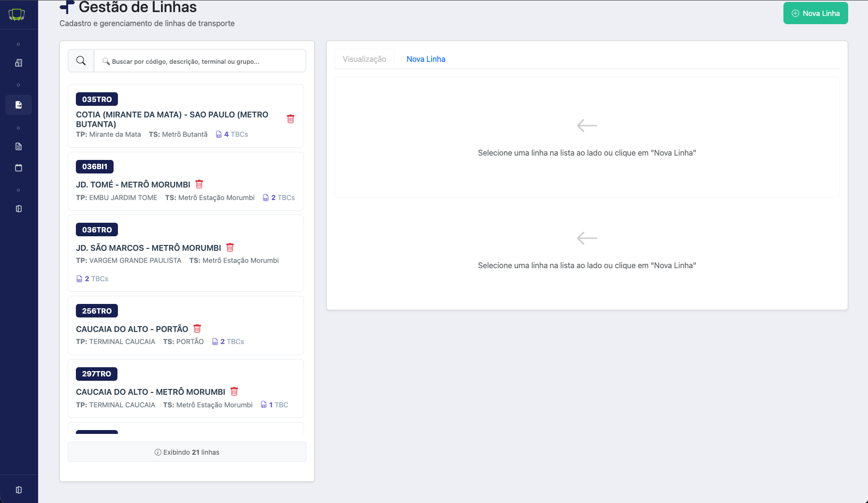Click JD. TOMÉ - METRÔ MORUMBI title
Screen dimensions: 868x503
pos(133,185)
